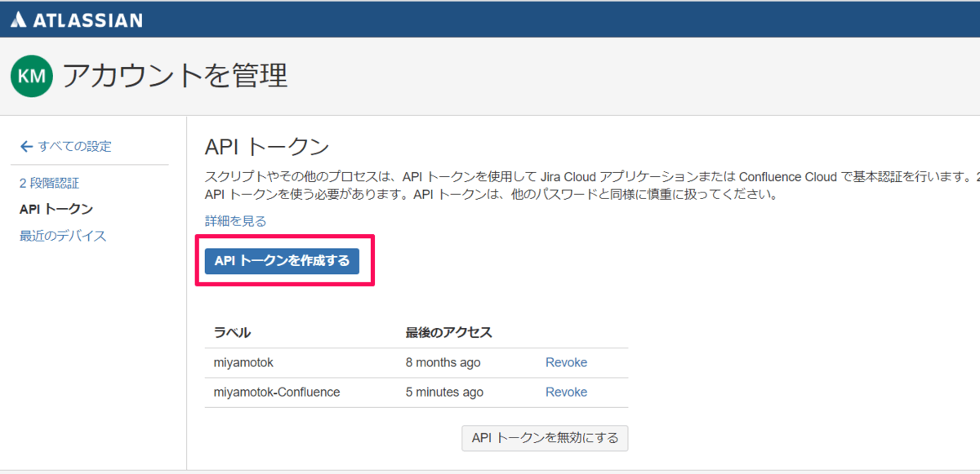Click the 詳細を見る link
Viewport: 980px width, 474px height.
pos(235,221)
